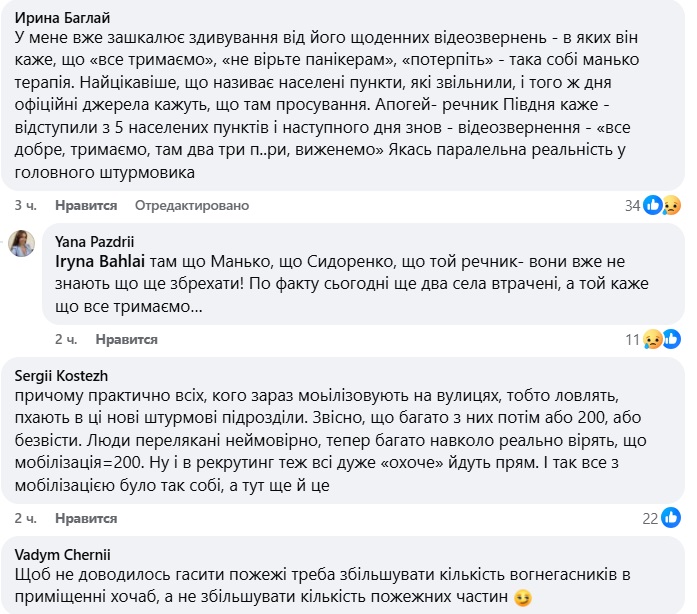This screenshot has height=614, width=697.
Task: Click the like reaction icon on Ирина Баглай's comment
Action: click(653, 205)
